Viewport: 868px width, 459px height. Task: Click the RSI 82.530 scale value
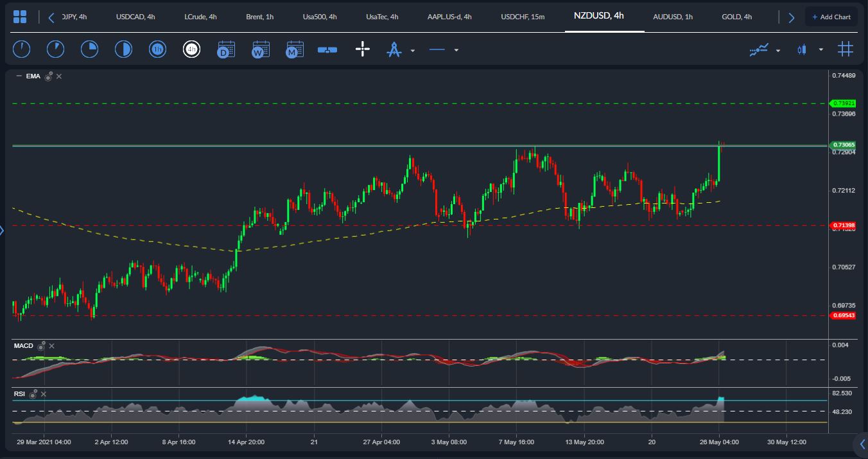tap(842, 393)
